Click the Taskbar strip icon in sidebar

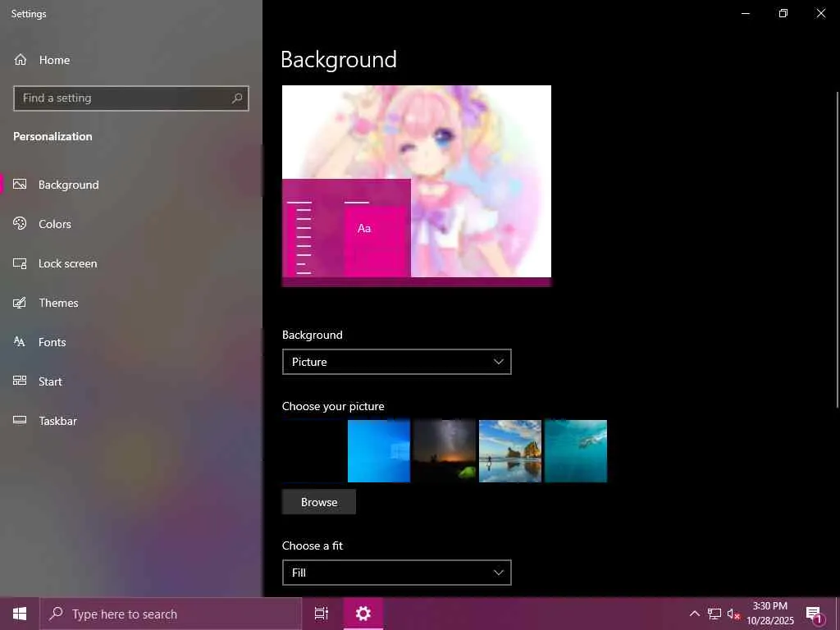(20, 420)
